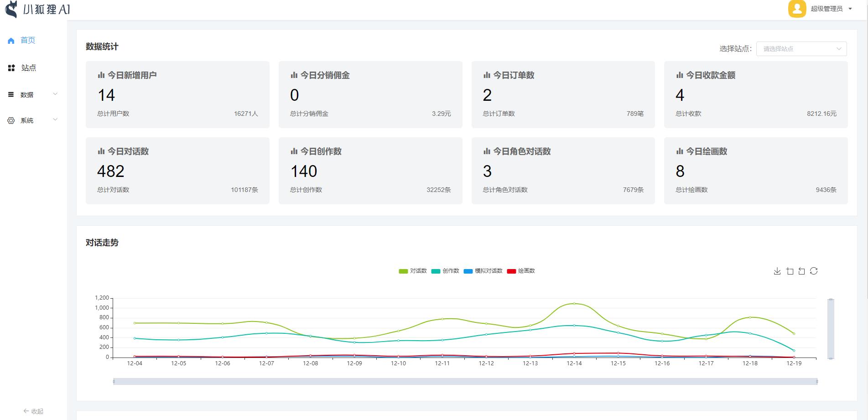
Task: Toggle the 绘画数 legend series
Action: 521,271
